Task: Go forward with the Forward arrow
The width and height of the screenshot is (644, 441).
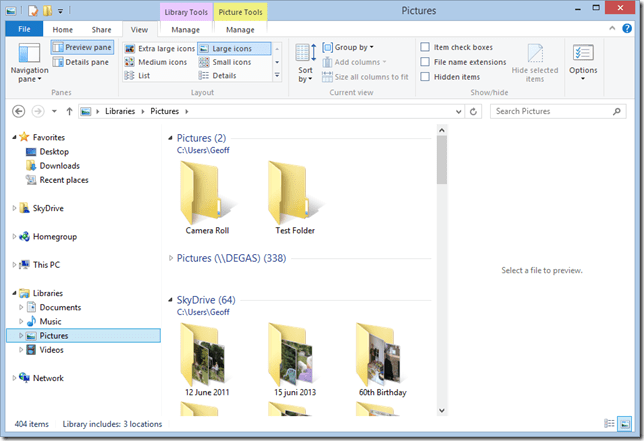Action: pos(38,111)
